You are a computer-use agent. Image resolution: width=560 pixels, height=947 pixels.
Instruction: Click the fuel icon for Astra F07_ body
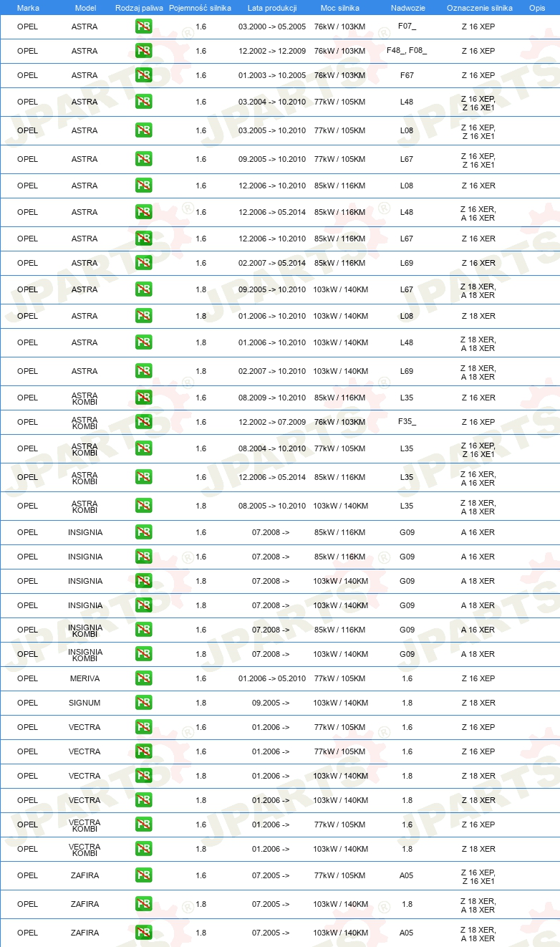pyautogui.click(x=144, y=27)
